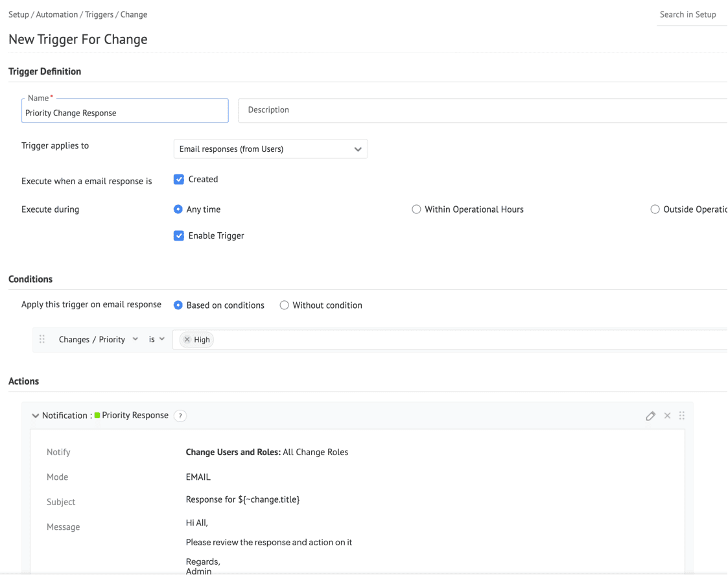Open the 'is' operator dropdown

[156, 339]
